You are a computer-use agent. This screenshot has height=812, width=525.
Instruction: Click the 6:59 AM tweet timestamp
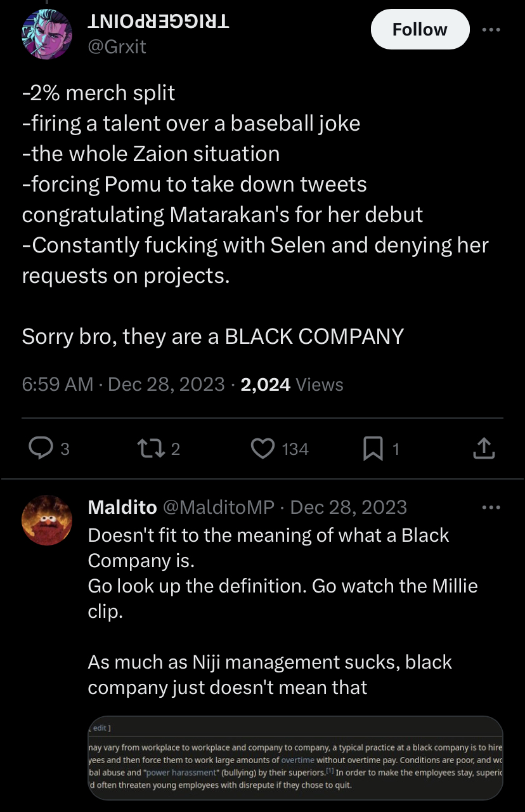(x=57, y=384)
